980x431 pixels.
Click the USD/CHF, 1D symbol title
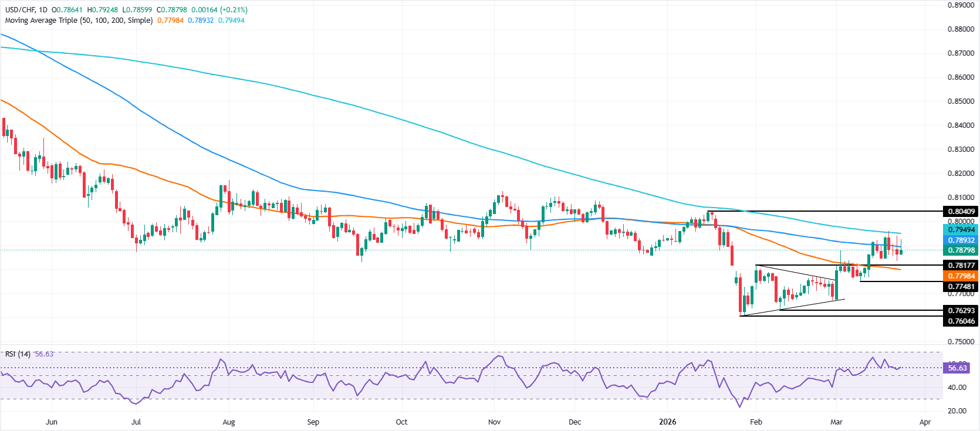coord(26,10)
